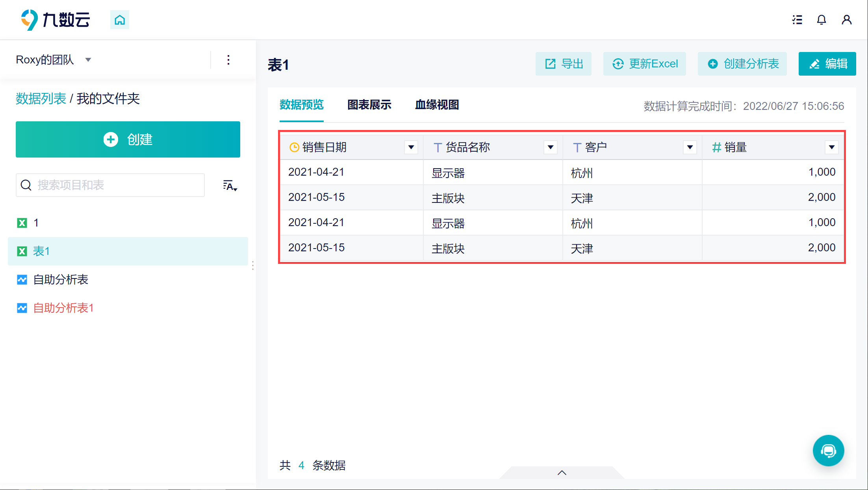The image size is (868, 490).
Task: Expand the bottom panel chevron
Action: pyautogui.click(x=562, y=473)
